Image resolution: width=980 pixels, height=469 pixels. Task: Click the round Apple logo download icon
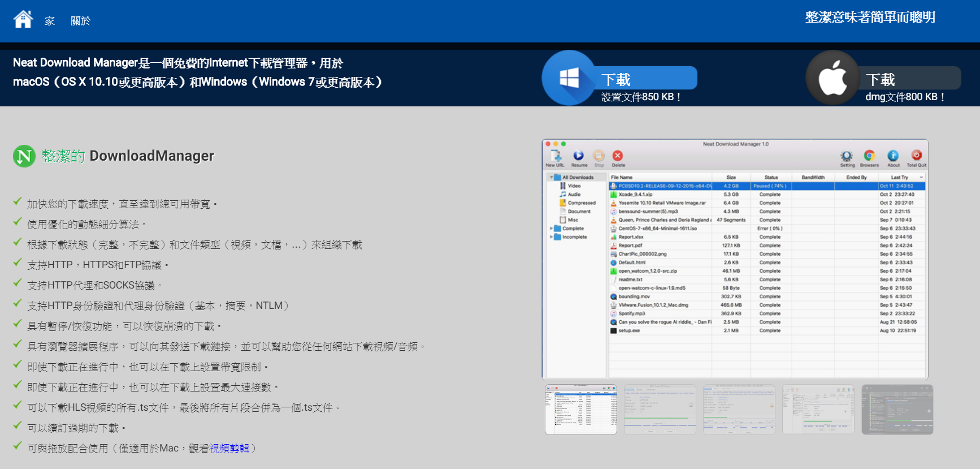(832, 78)
